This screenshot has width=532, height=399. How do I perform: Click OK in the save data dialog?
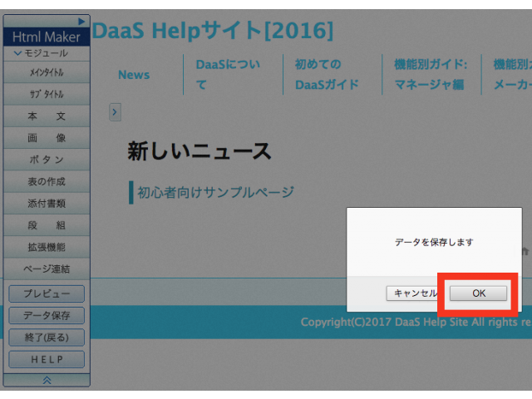tap(478, 293)
